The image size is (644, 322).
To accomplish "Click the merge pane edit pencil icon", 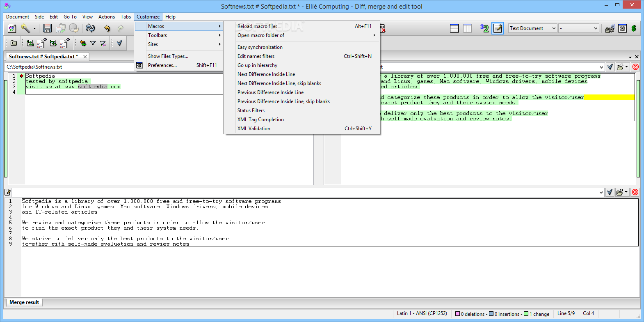I will pyautogui.click(x=7, y=192).
